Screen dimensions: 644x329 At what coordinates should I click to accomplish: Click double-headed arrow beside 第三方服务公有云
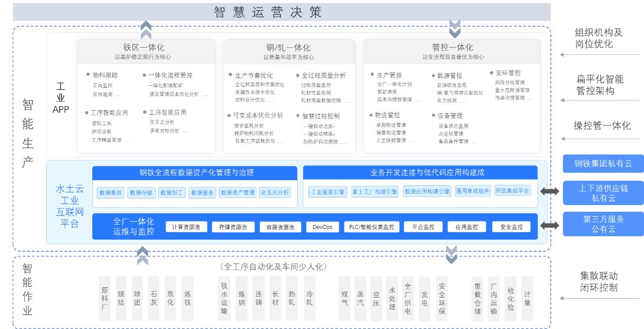(550, 225)
